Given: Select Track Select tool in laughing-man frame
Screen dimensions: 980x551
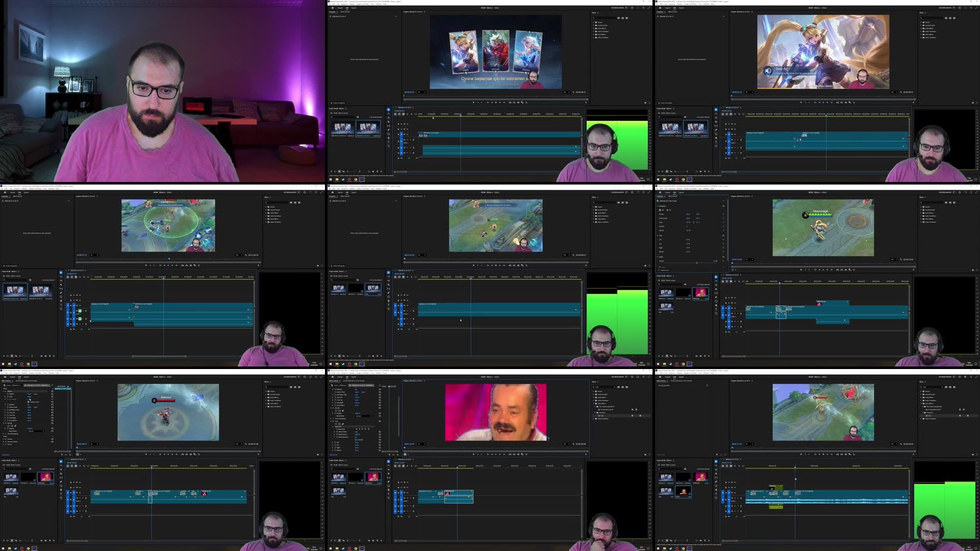Looking at the screenshot, I should pyautogui.click(x=389, y=465).
